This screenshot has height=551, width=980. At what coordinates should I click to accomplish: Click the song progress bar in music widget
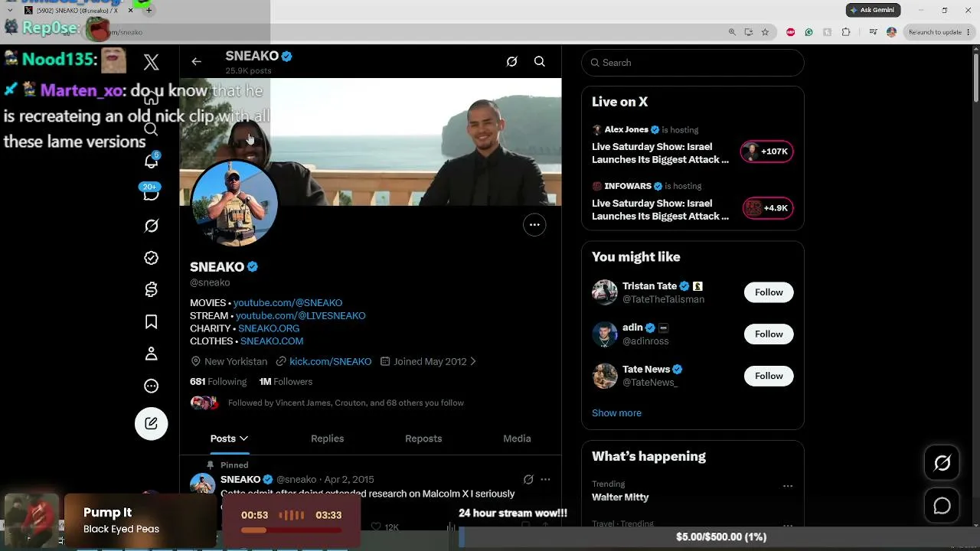point(291,530)
